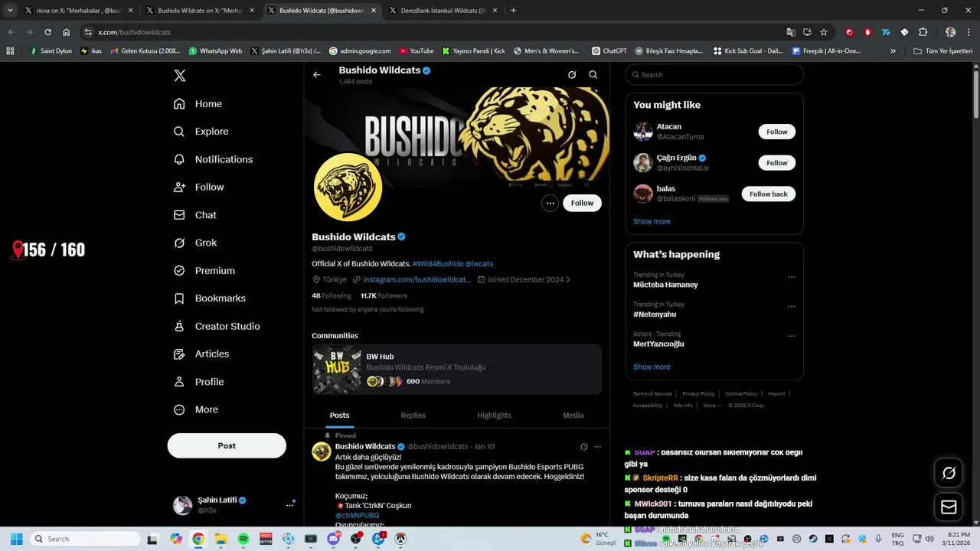
Task: Open options for Mücteba Hamaney trend
Action: pyautogui.click(x=791, y=277)
